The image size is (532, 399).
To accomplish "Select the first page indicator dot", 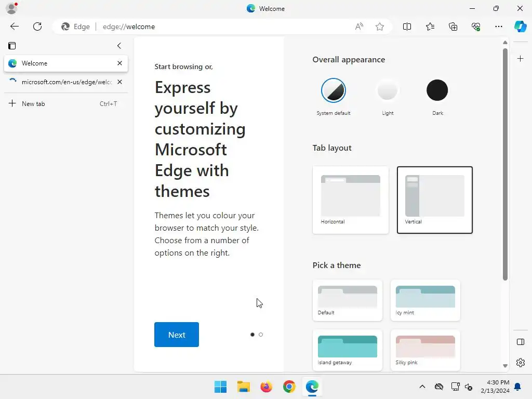I will coord(252,335).
